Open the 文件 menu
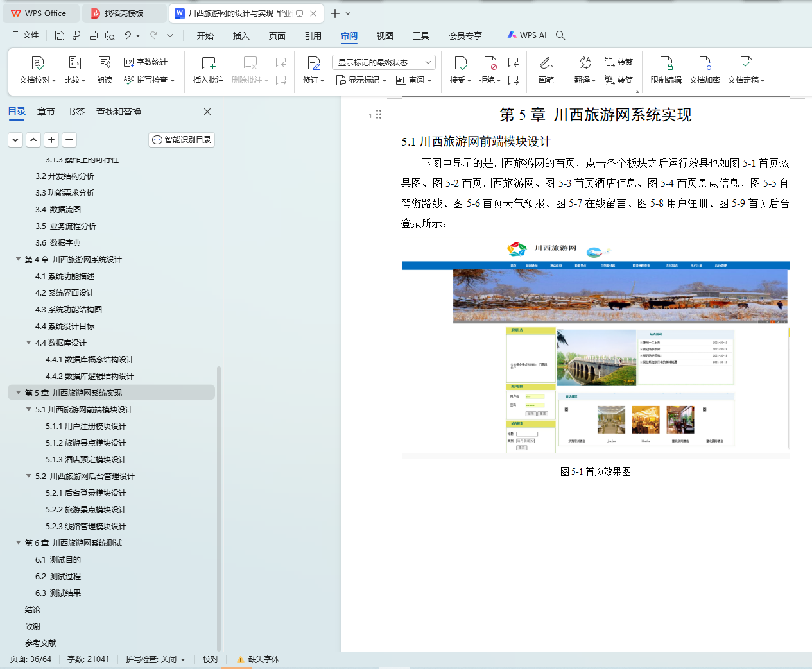812x669 pixels. coord(26,35)
